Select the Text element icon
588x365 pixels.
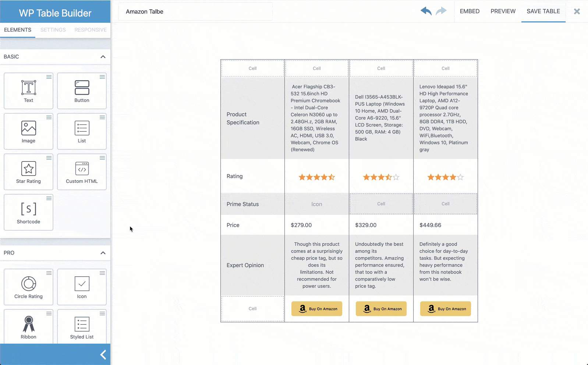pos(28,88)
